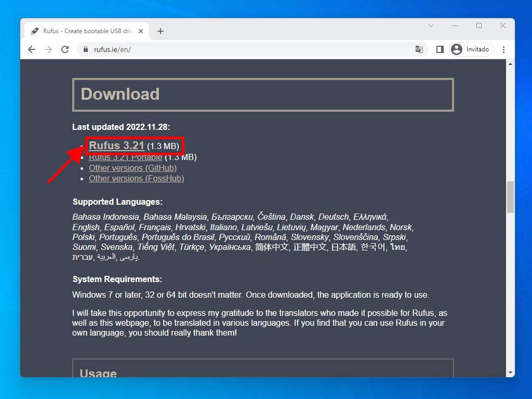532x399 pixels.
Task: Download Rufus 3.21 link
Action: tap(116, 145)
